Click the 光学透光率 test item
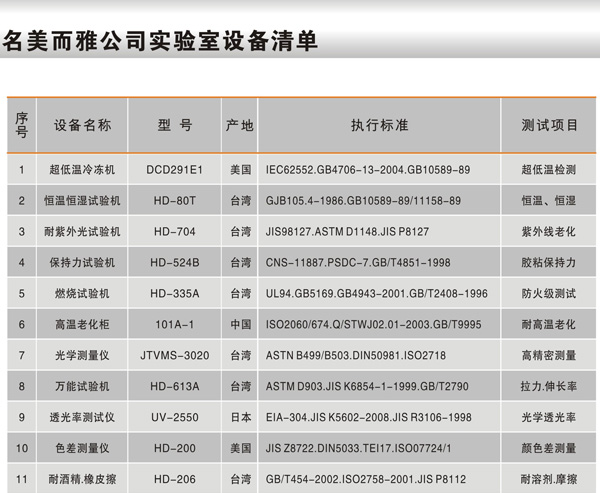 pos(549,418)
